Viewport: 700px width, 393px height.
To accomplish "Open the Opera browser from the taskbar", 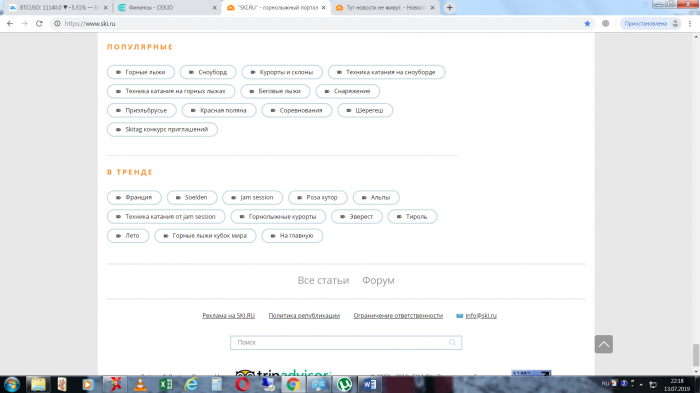I will 242,384.
